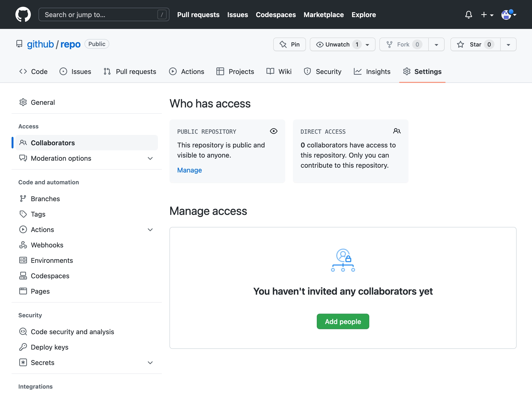
Task: Click the Moderation options speech-bubble icon
Action: (23, 158)
